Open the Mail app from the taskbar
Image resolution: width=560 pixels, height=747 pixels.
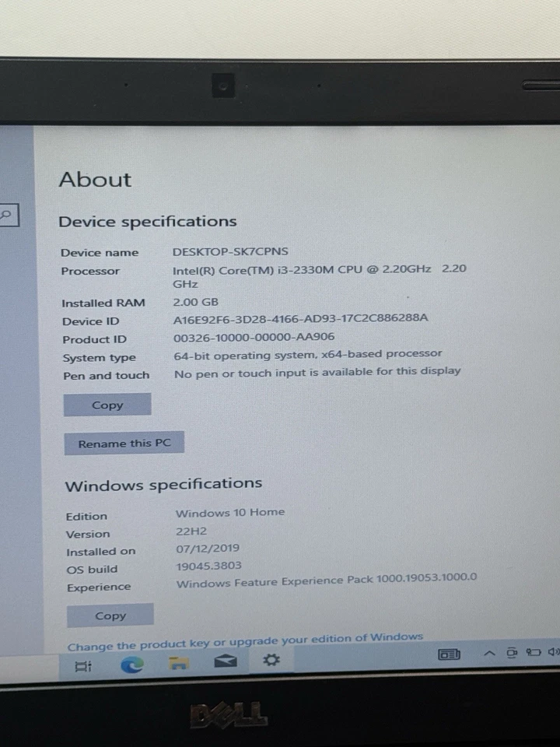click(x=226, y=661)
